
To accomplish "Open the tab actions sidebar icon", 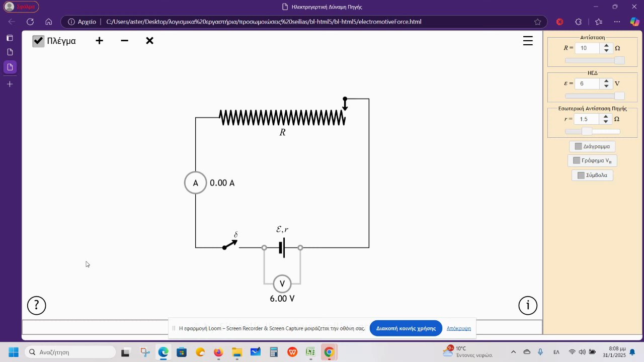I will click(x=10, y=38).
